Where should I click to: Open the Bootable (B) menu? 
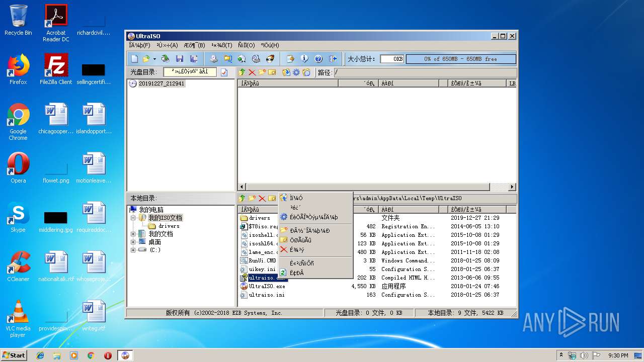195,45
